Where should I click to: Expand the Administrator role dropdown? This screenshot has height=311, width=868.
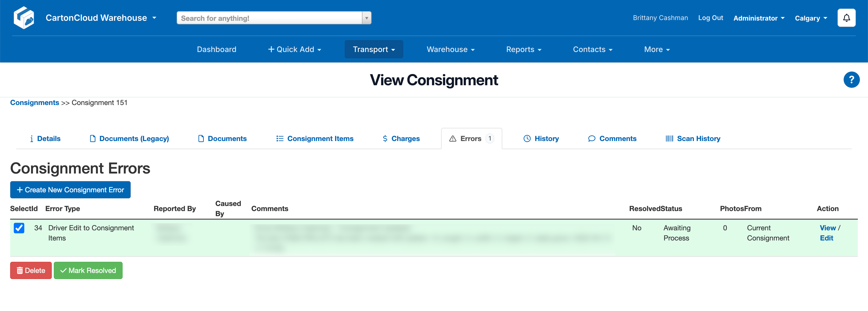(759, 18)
